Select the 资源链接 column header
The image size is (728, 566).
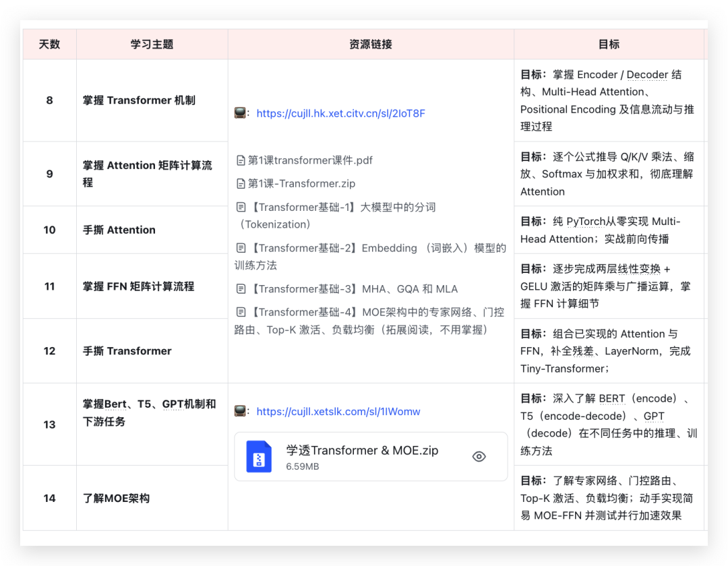371,44
